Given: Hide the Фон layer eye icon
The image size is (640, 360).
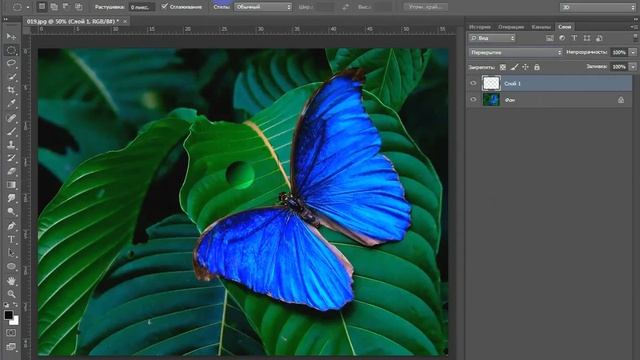Looking at the screenshot, I should (x=473, y=100).
